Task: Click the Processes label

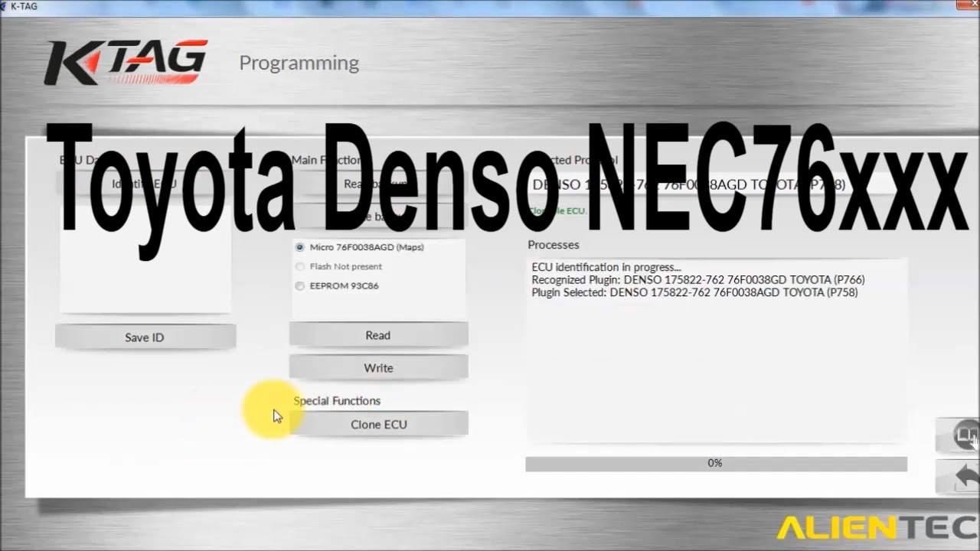Action: click(554, 245)
